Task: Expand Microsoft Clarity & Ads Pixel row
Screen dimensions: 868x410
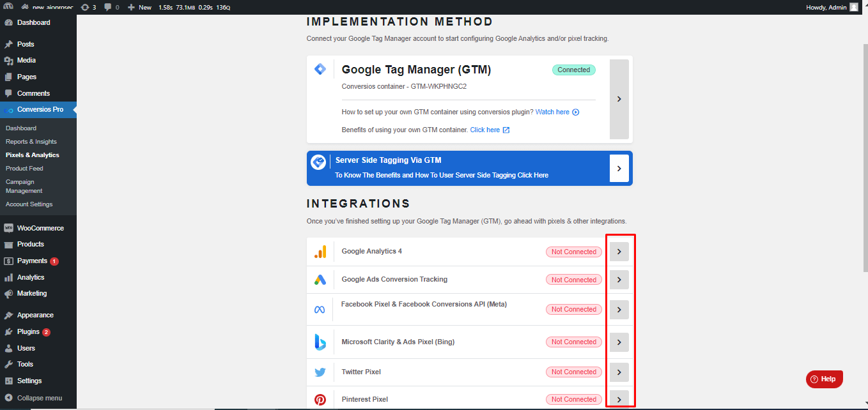Action: point(619,342)
